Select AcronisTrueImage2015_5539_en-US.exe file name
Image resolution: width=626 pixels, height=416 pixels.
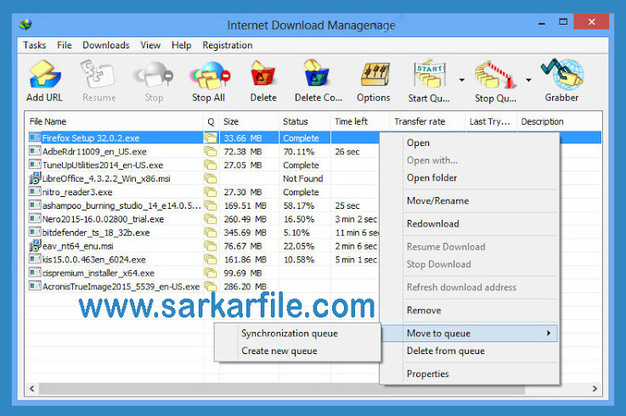121,287
